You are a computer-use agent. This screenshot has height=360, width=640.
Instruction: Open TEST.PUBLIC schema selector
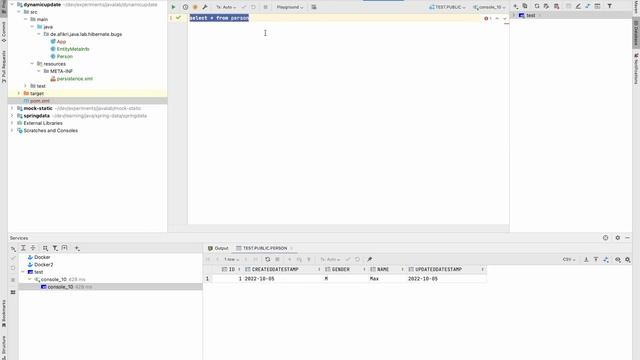pos(447,7)
